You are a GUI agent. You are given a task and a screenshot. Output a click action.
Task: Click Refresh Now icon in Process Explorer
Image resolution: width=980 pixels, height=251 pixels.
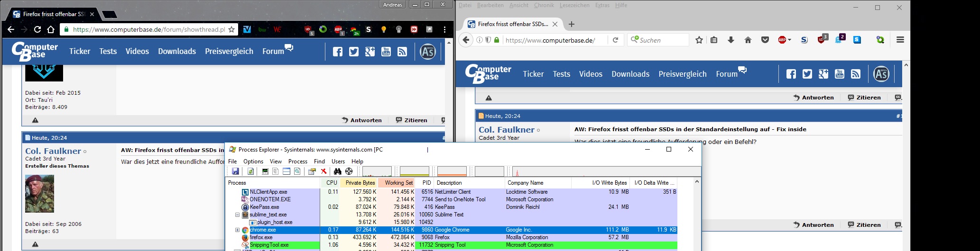(x=250, y=171)
